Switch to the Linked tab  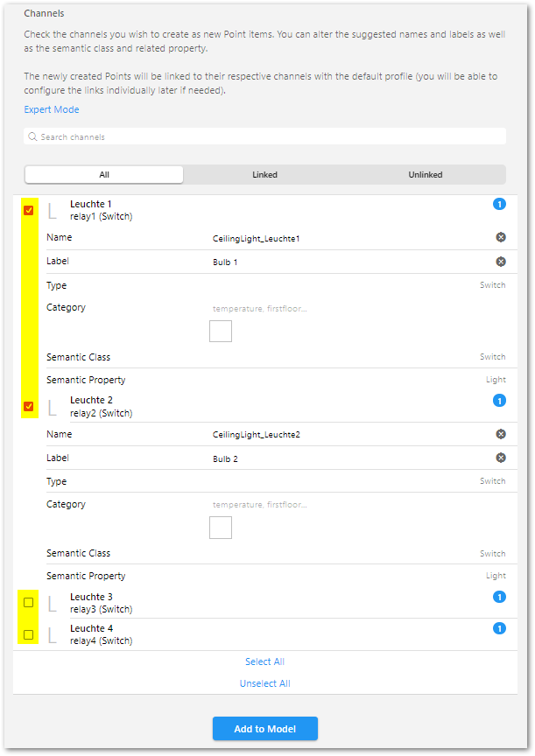pos(264,175)
